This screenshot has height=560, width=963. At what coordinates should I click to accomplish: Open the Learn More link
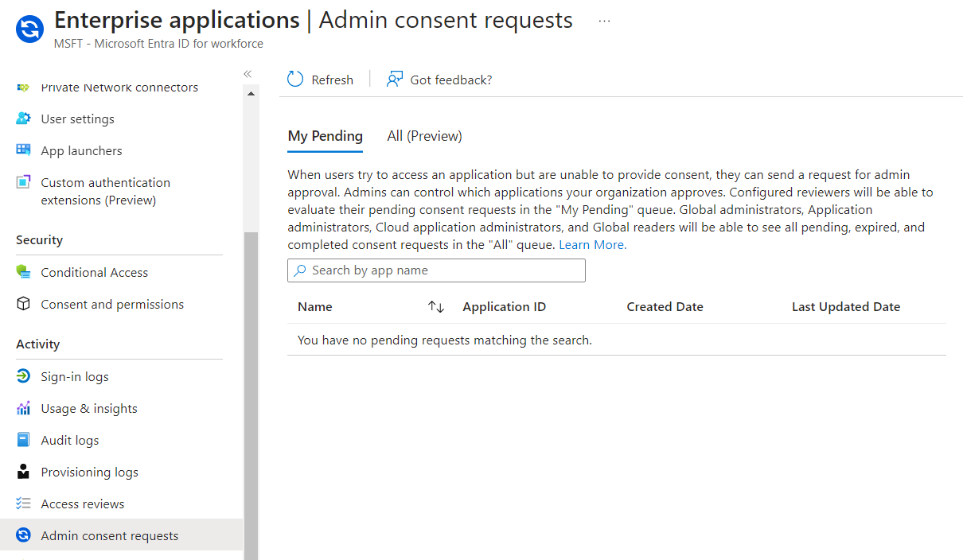591,243
